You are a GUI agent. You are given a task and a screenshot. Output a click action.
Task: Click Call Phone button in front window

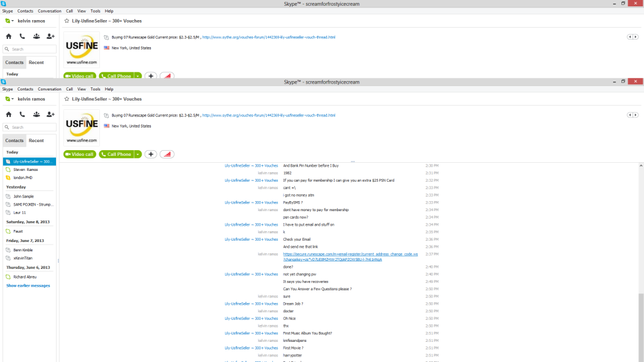click(x=116, y=155)
